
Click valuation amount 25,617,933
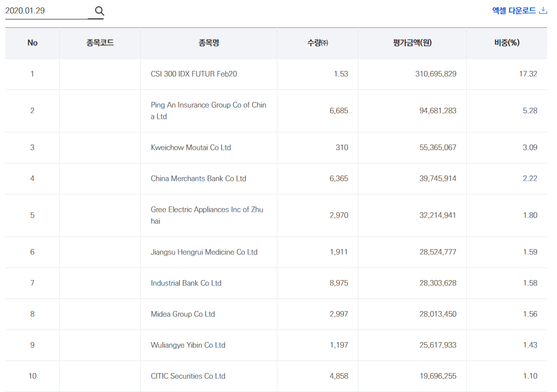point(438,345)
